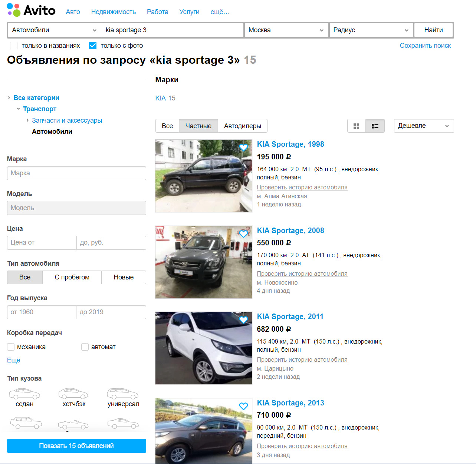
Task: Select the Автодилеры tab
Action: click(243, 126)
